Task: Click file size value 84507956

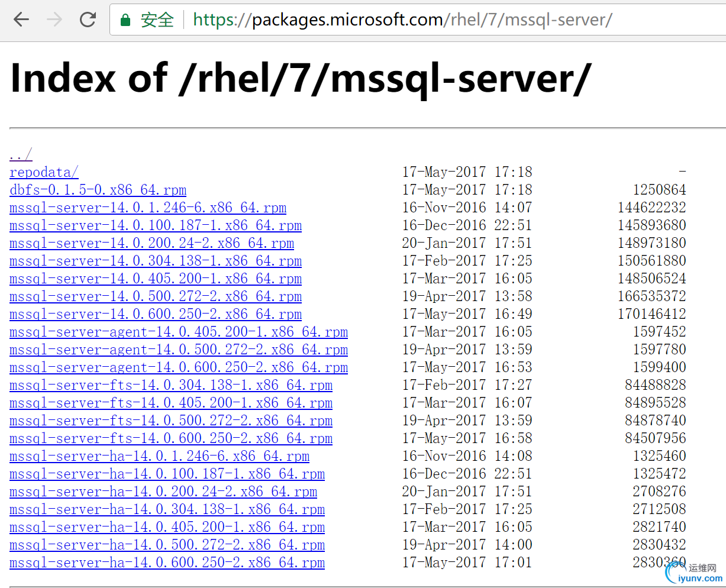Action: [656, 438]
